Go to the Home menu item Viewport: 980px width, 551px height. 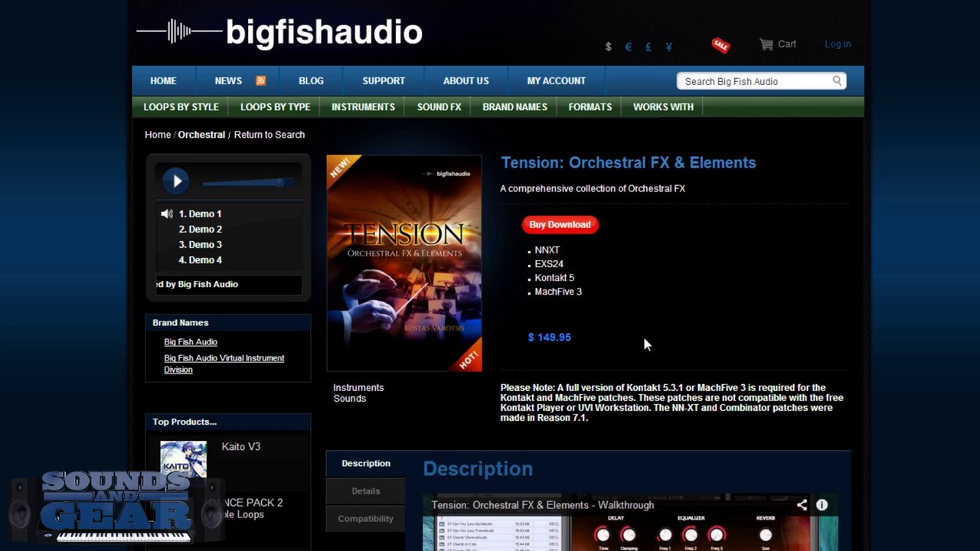tap(163, 80)
